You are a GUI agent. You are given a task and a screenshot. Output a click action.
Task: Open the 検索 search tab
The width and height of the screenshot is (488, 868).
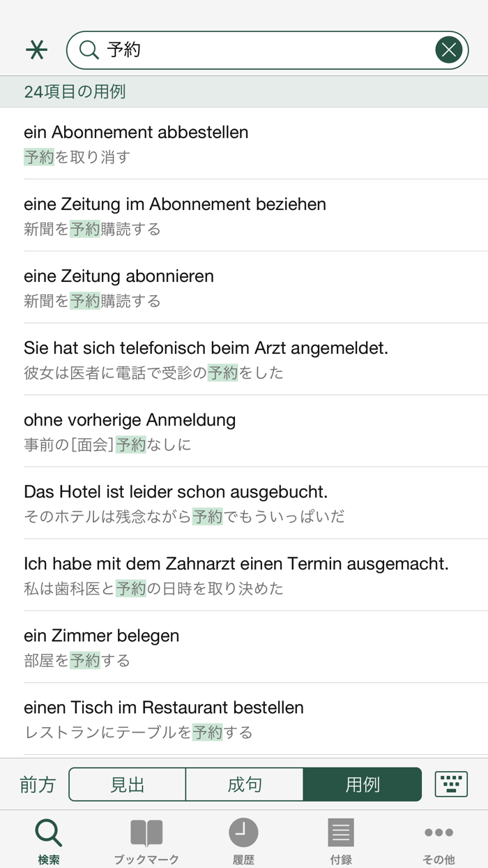pos(49,840)
